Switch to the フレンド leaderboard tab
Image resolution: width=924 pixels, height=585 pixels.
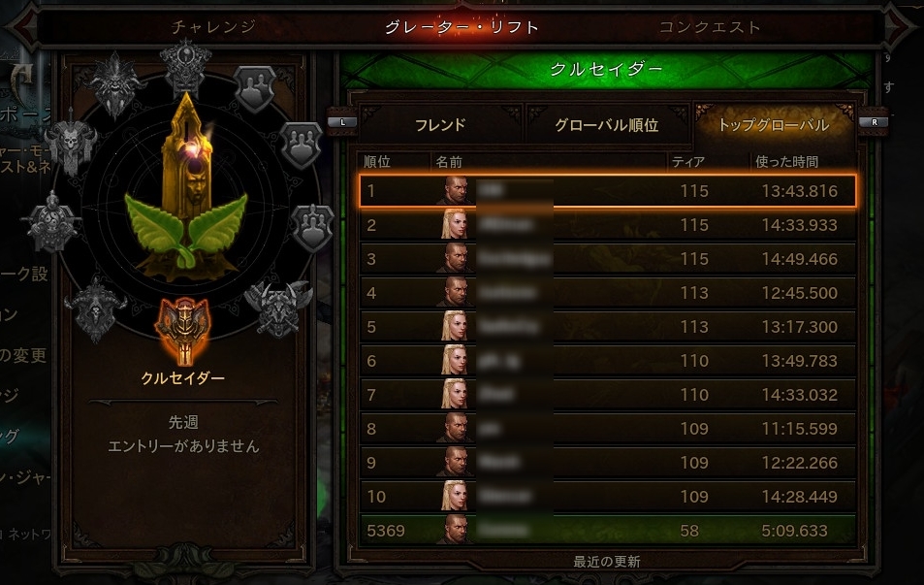(440, 124)
